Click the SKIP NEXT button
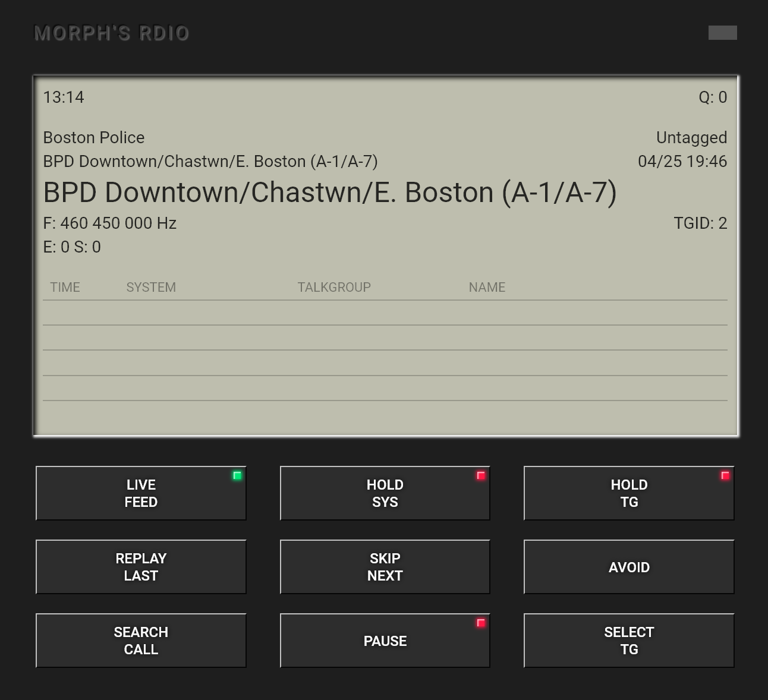The height and width of the screenshot is (700, 768). coord(385,567)
